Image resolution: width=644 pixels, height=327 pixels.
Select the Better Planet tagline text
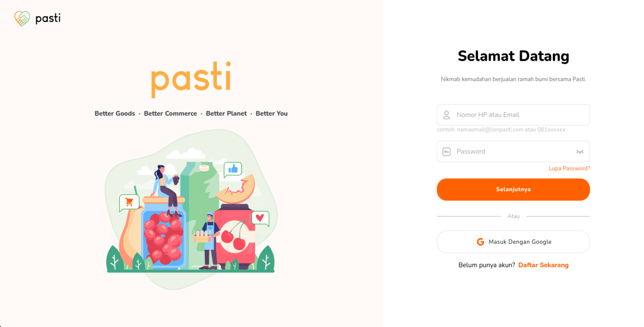(x=226, y=113)
